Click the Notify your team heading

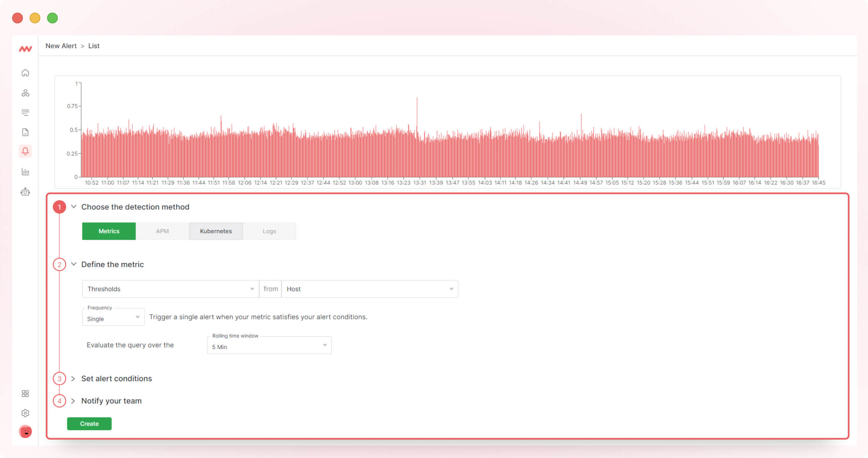click(x=111, y=401)
